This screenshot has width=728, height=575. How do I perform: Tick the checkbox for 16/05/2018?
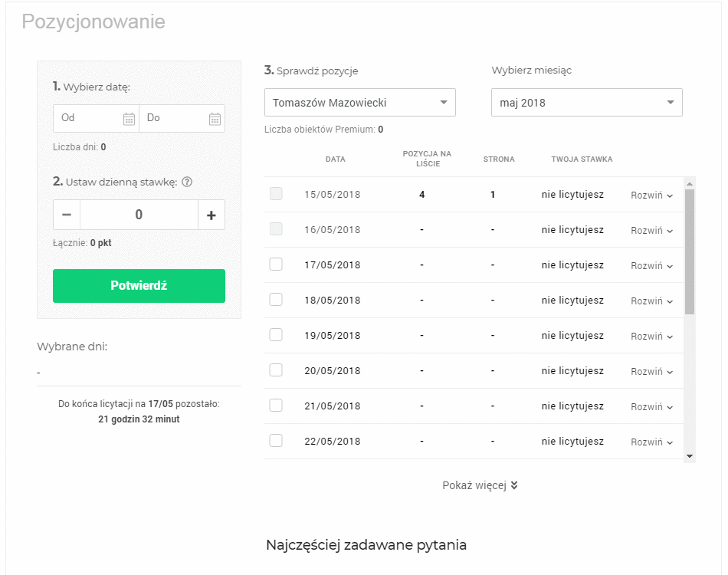pyautogui.click(x=276, y=229)
